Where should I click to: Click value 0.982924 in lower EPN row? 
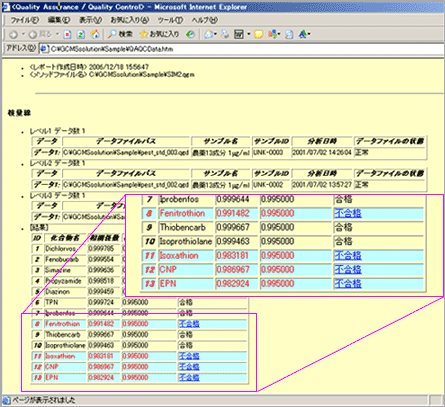(x=101, y=377)
